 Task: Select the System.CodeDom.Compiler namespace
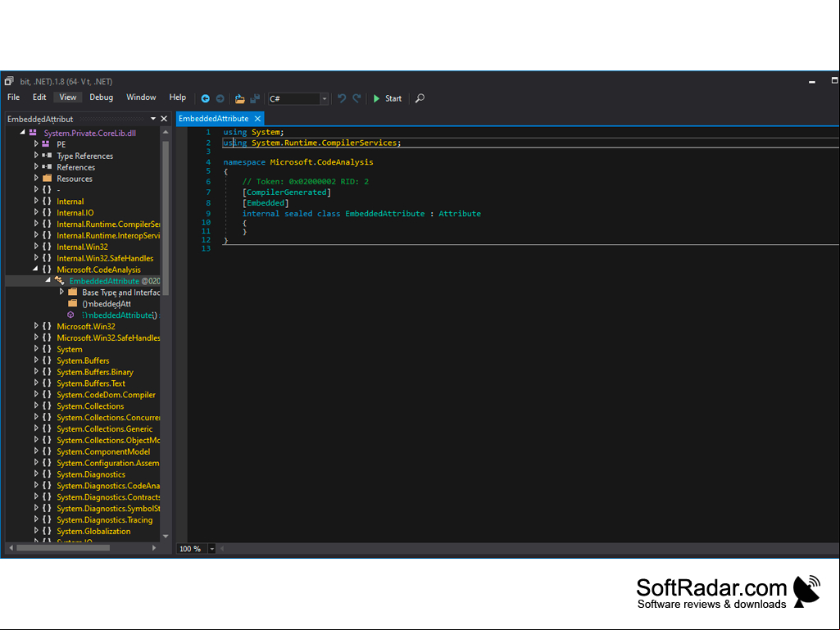106,395
